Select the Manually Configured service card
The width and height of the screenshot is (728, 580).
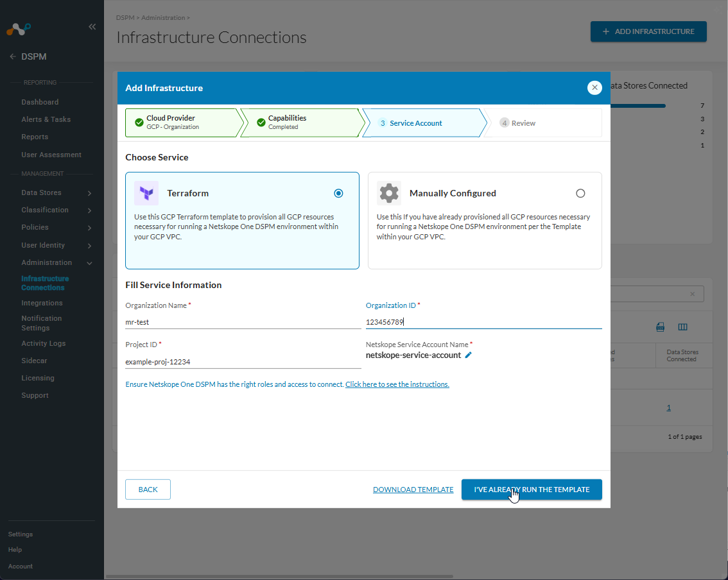485,221
